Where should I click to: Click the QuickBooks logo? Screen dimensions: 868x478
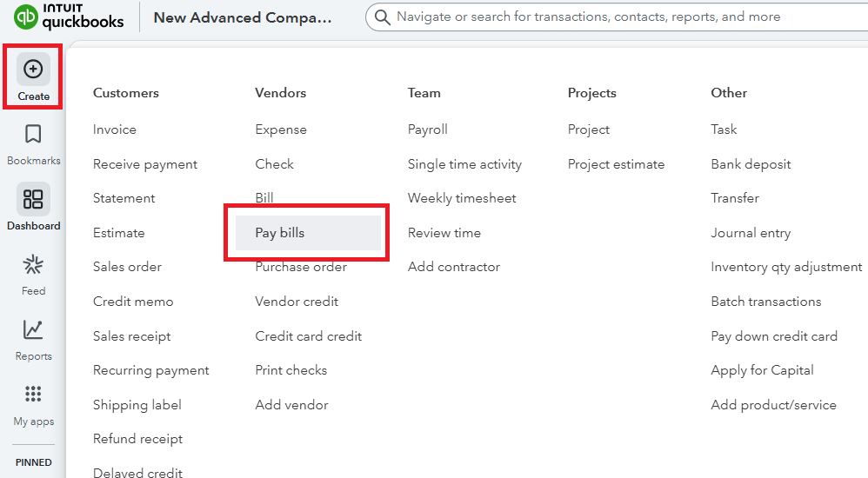click(x=70, y=17)
